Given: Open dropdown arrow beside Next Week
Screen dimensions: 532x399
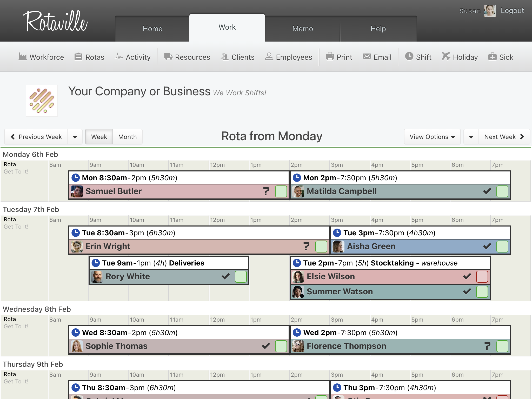Looking at the screenshot, I should pyautogui.click(x=471, y=137).
